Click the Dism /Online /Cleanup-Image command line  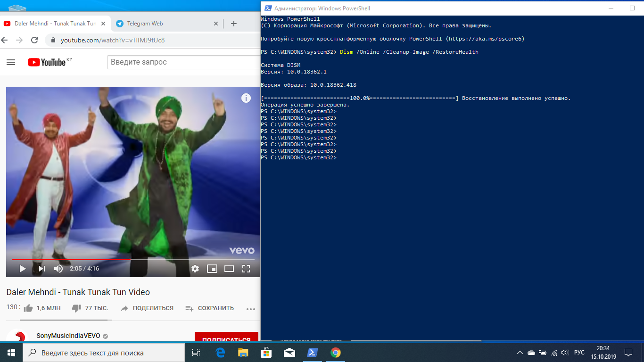pyautogui.click(x=409, y=52)
